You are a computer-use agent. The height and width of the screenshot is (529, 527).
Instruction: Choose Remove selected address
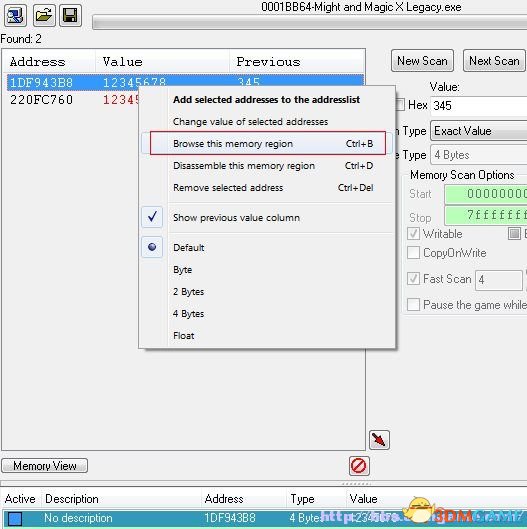[x=267, y=188]
